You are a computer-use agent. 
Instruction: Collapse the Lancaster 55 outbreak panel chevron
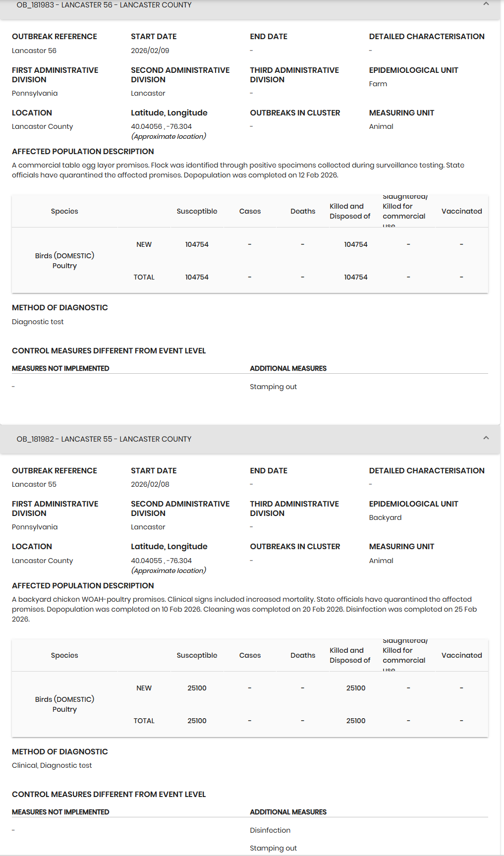tap(486, 438)
